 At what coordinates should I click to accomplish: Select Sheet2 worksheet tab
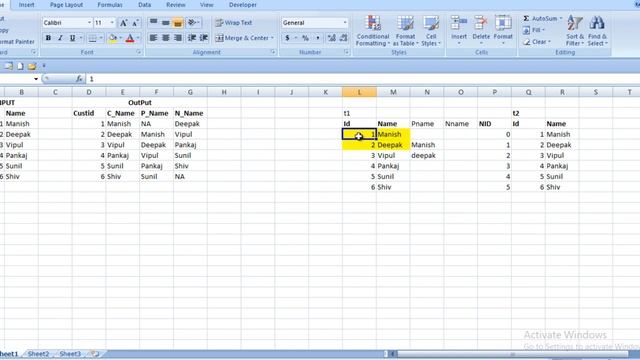click(x=38, y=354)
